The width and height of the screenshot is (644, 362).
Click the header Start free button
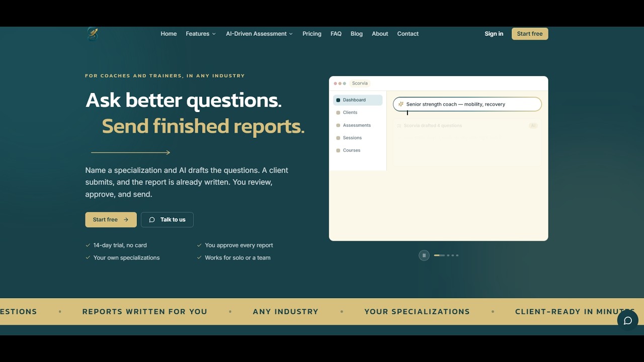tap(530, 34)
